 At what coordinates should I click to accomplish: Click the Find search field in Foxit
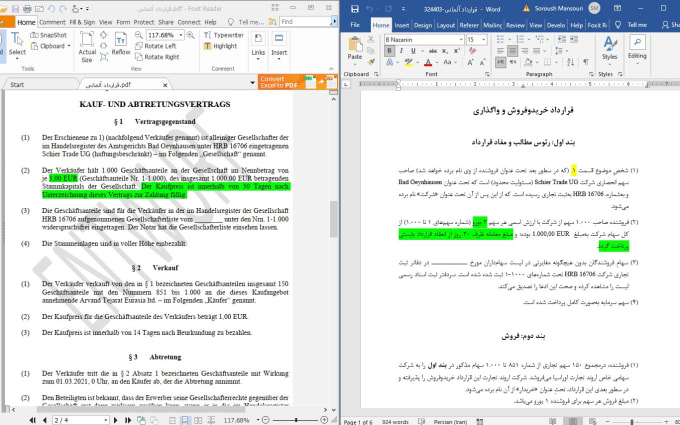point(308,21)
